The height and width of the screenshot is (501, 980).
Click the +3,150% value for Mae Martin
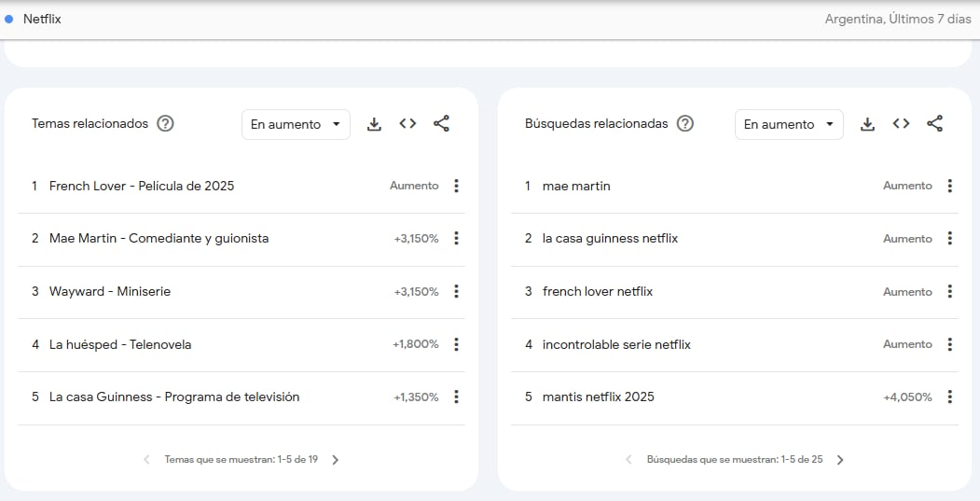click(x=416, y=238)
